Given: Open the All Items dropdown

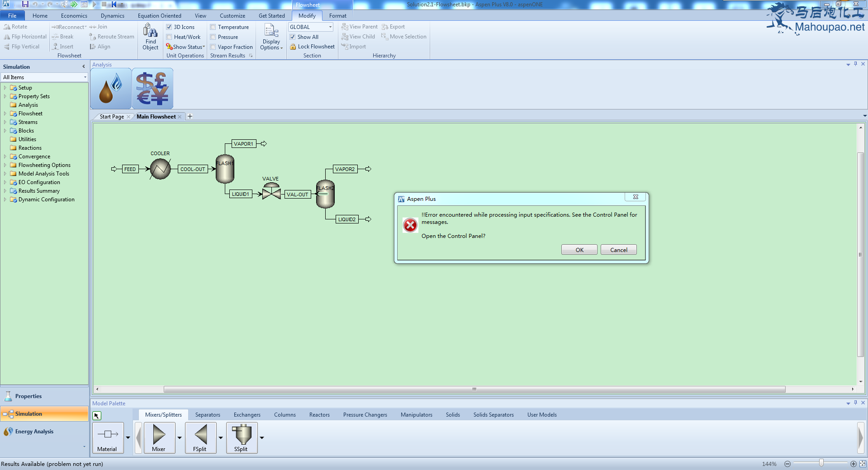Looking at the screenshot, I should [85, 77].
